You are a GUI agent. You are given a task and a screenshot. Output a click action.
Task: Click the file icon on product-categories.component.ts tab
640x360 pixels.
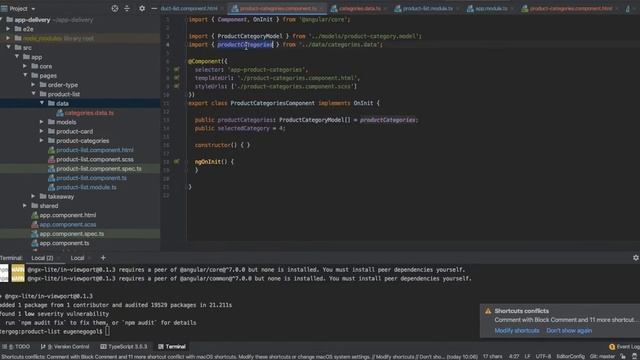pyautogui.click(x=235, y=8)
